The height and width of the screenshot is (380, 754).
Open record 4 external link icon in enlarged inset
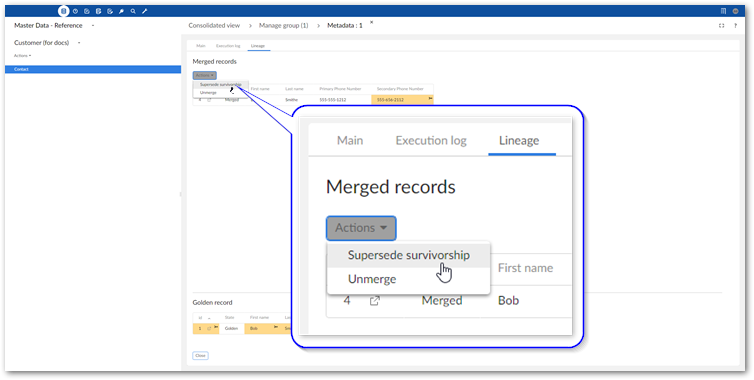tap(375, 301)
